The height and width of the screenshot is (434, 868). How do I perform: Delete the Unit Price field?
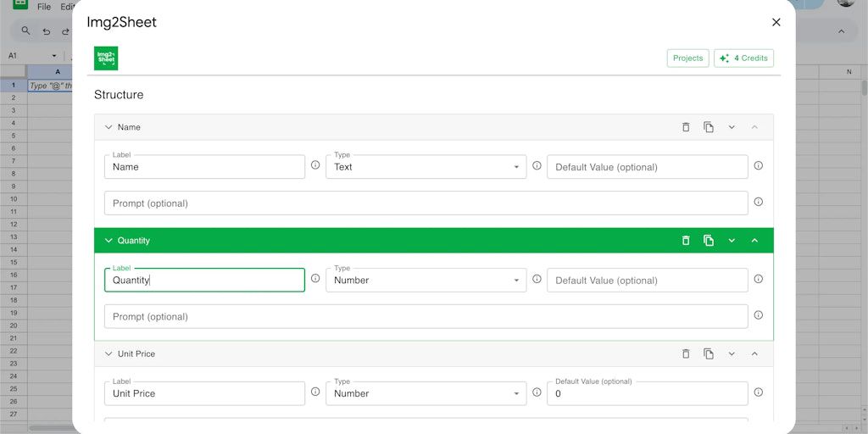click(686, 354)
